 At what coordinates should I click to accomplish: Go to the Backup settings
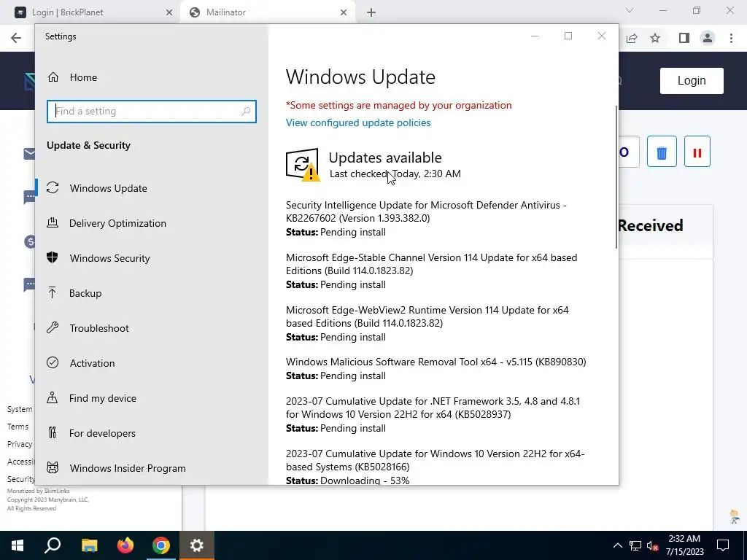tap(85, 293)
